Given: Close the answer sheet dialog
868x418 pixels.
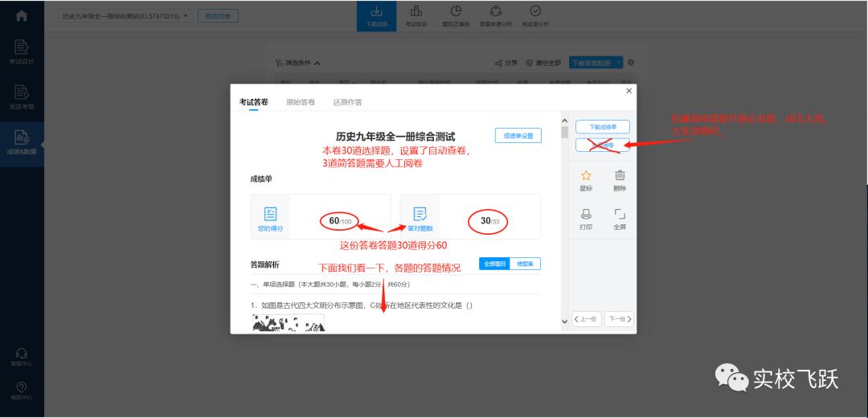Looking at the screenshot, I should point(628,91).
